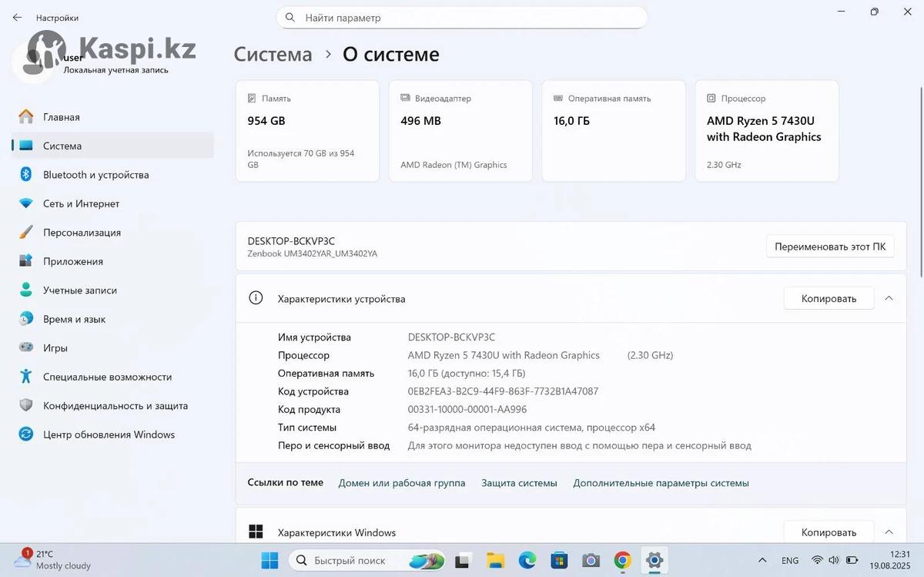
Task: Click the Характеристики Windows logo icon
Action: tap(256, 532)
